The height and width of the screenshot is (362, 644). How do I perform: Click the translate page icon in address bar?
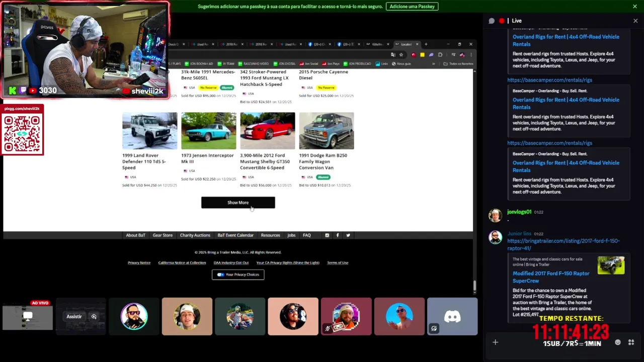[x=393, y=55]
